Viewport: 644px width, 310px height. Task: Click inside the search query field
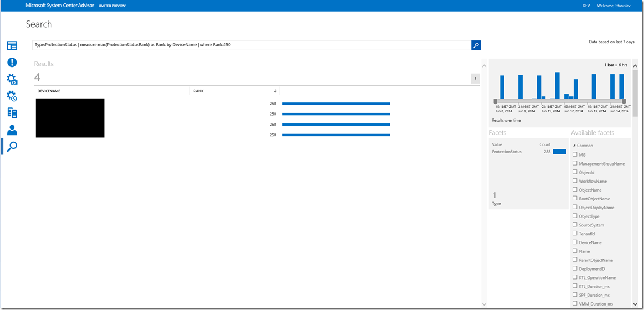249,45
